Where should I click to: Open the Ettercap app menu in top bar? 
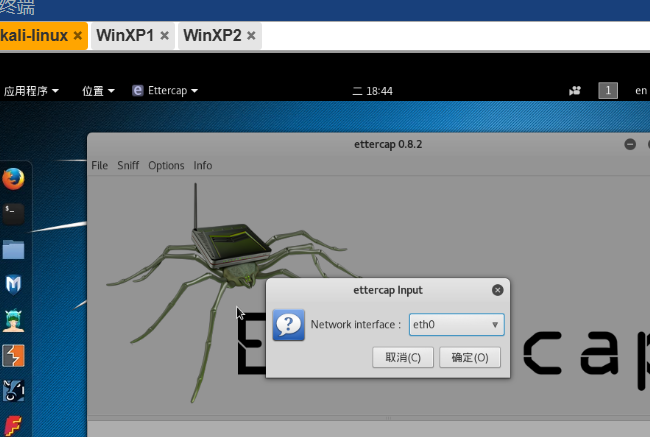pyautogui.click(x=165, y=90)
